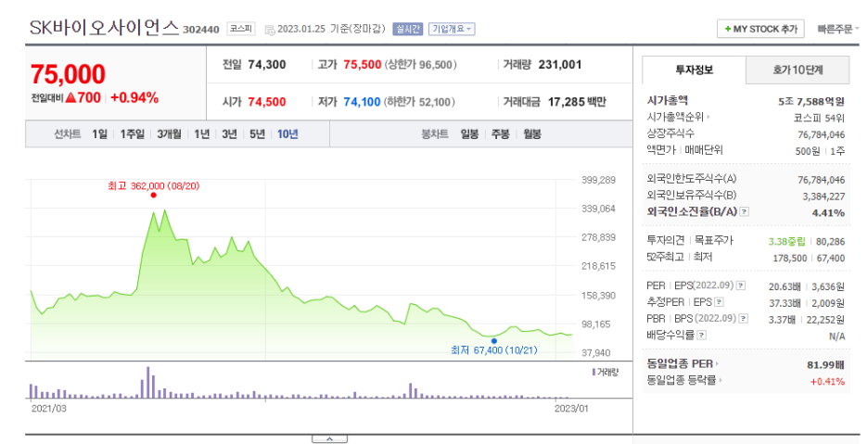The image size is (868, 444).
Task: Click the 동일업종 PER link
Action: (x=682, y=363)
